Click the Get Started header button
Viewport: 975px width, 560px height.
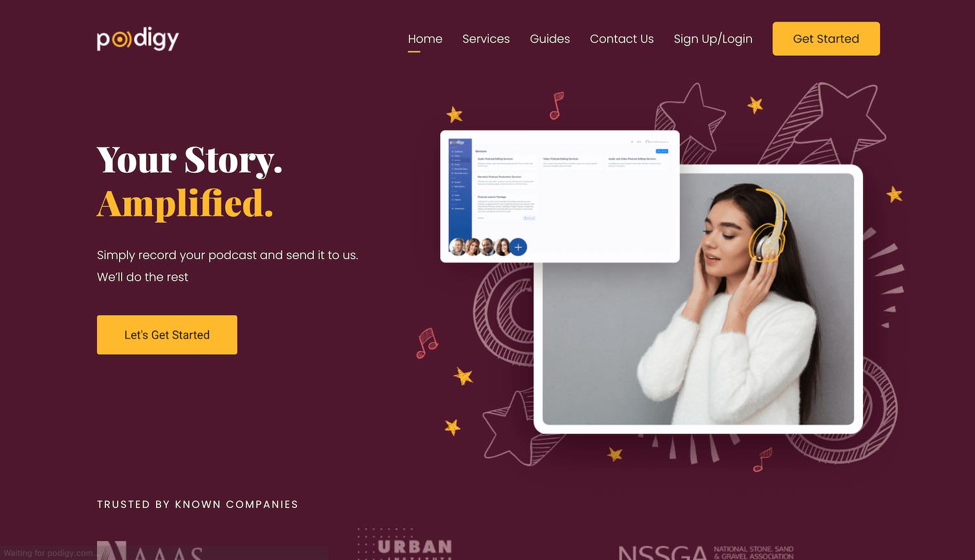pyautogui.click(x=826, y=38)
